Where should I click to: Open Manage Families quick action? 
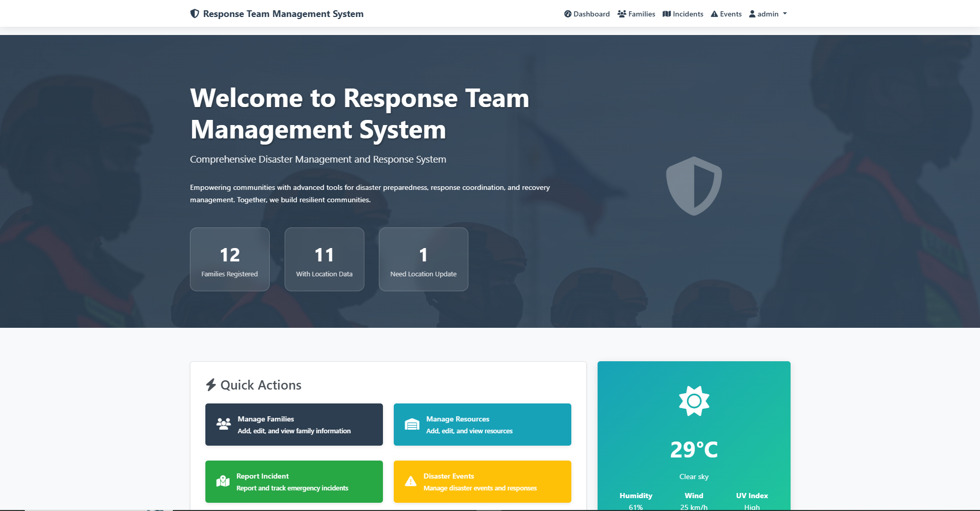294,424
